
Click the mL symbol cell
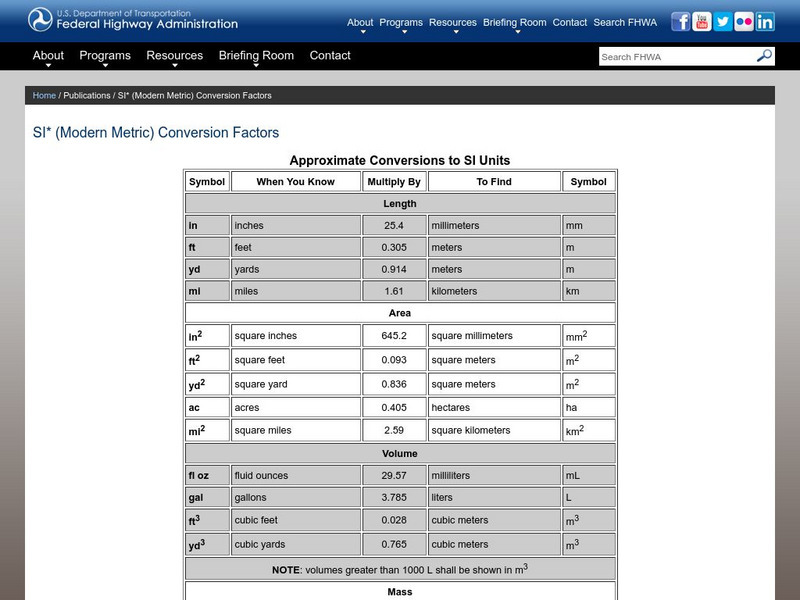589,476
